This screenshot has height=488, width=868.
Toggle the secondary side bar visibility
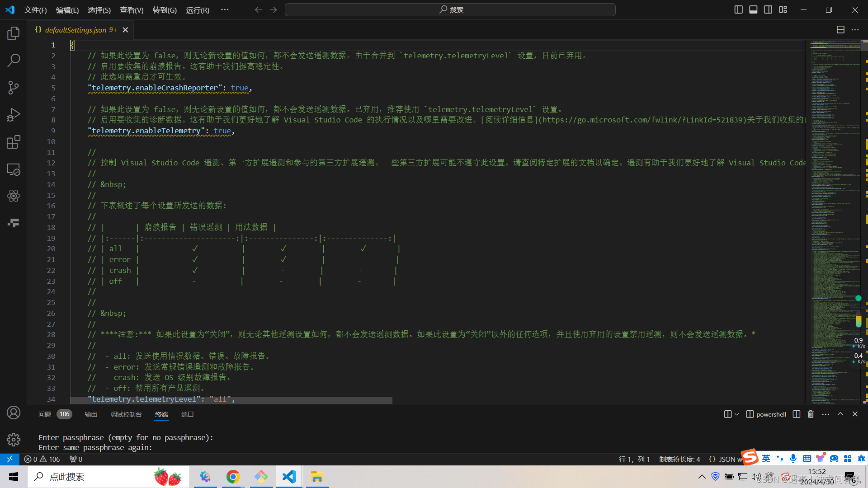point(768,9)
